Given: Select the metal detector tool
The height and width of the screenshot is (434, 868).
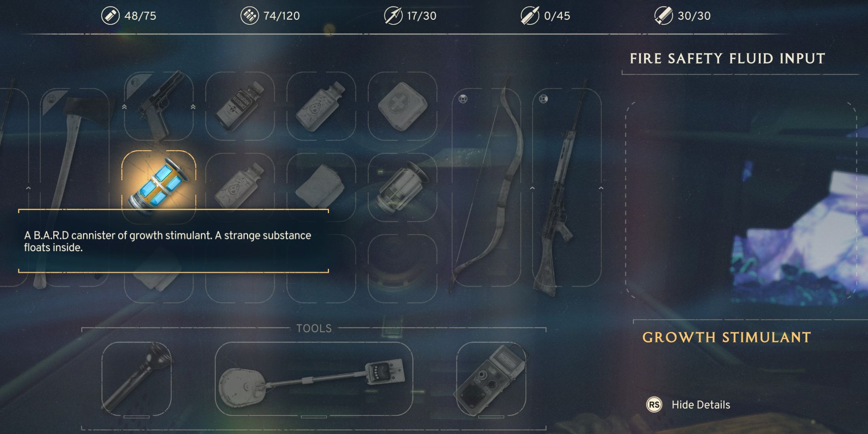Looking at the screenshot, I should [x=314, y=378].
